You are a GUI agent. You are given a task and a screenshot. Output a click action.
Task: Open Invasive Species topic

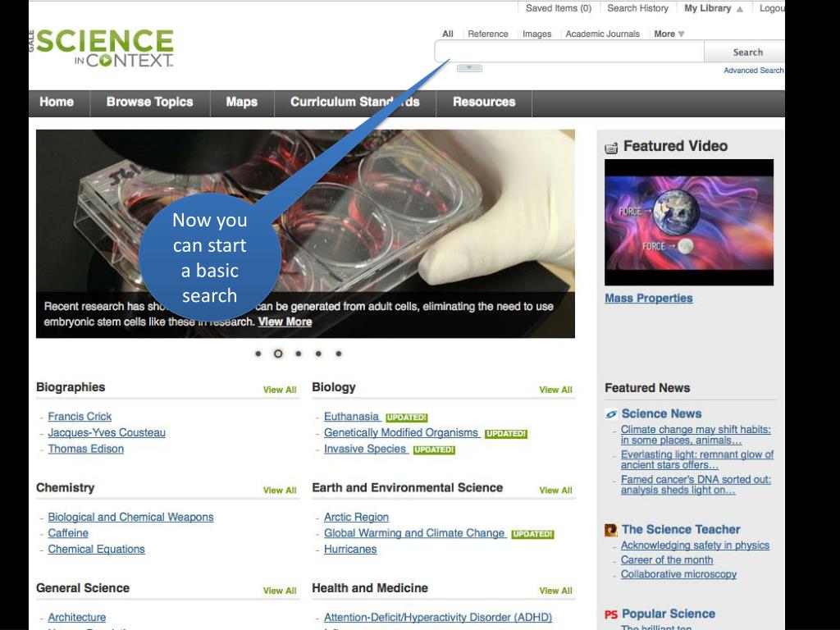(x=365, y=449)
